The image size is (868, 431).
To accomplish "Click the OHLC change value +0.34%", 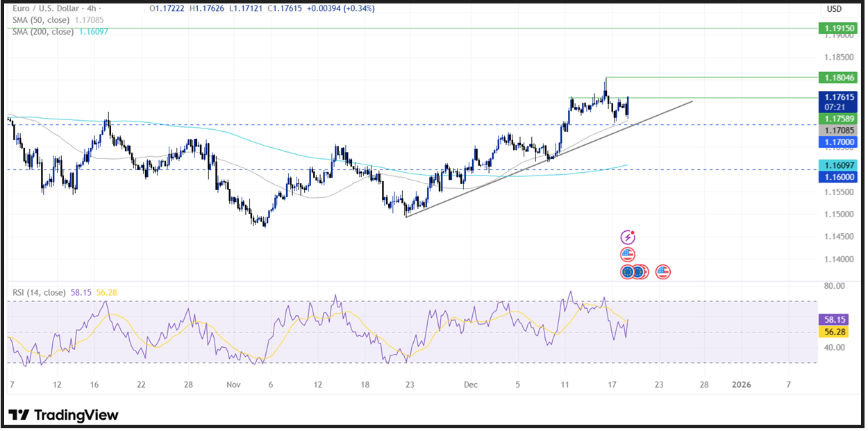I will (x=360, y=8).
